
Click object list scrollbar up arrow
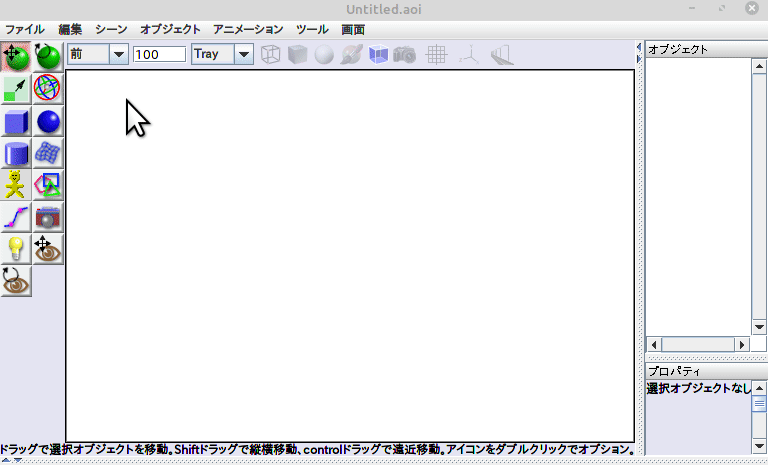tap(759, 66)
